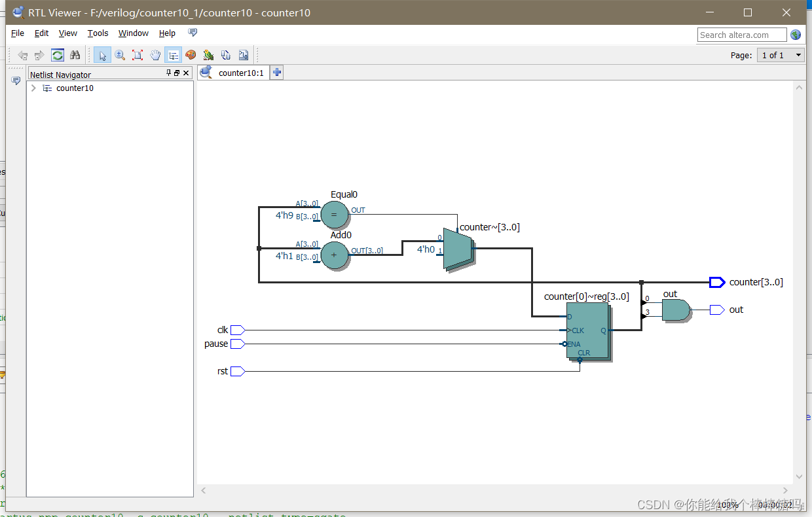
Task: Click the globe search icon
Action: 796,35
